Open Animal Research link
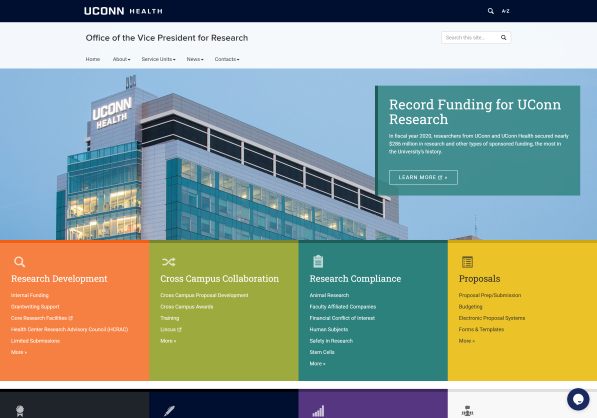Screen dimensions: 597x418 click(x=329, y=295)
